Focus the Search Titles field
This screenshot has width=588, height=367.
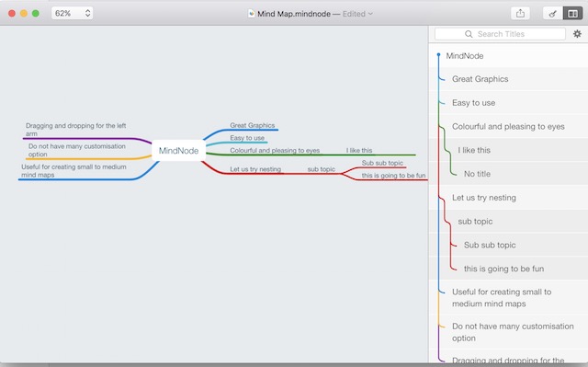(x=500, y=34)
